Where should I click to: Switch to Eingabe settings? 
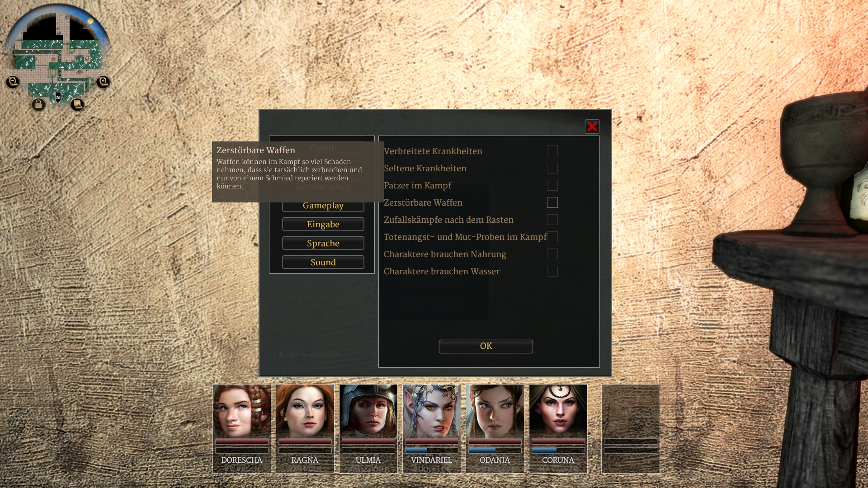pyautogui.click(x=323, y=225)
